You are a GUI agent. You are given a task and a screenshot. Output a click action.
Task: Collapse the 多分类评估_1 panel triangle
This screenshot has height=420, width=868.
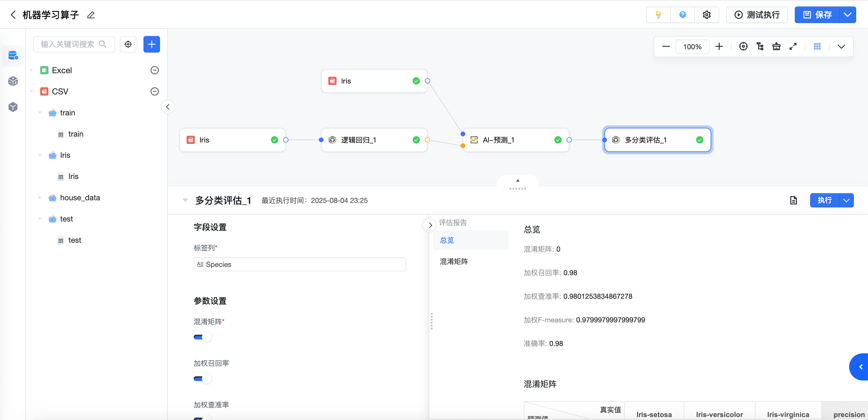tap(185, 200)
